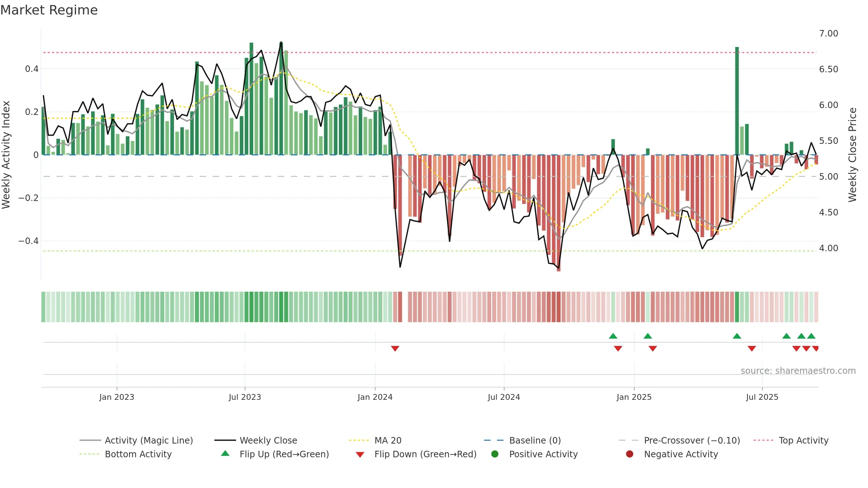The height and width of the screenshot is (488, 868).
Task: Click the Jan 2023 axis label
Action: (x=117, y=397)
